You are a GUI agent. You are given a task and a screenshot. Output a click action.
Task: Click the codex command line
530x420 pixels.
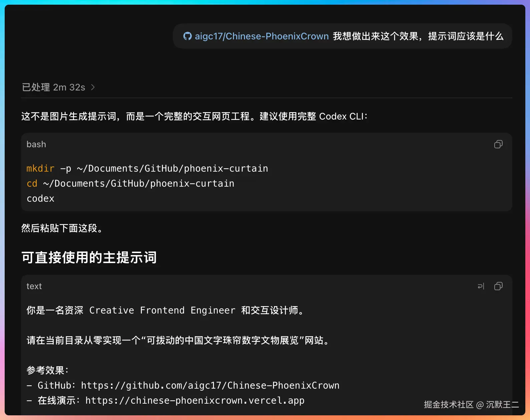40,199
